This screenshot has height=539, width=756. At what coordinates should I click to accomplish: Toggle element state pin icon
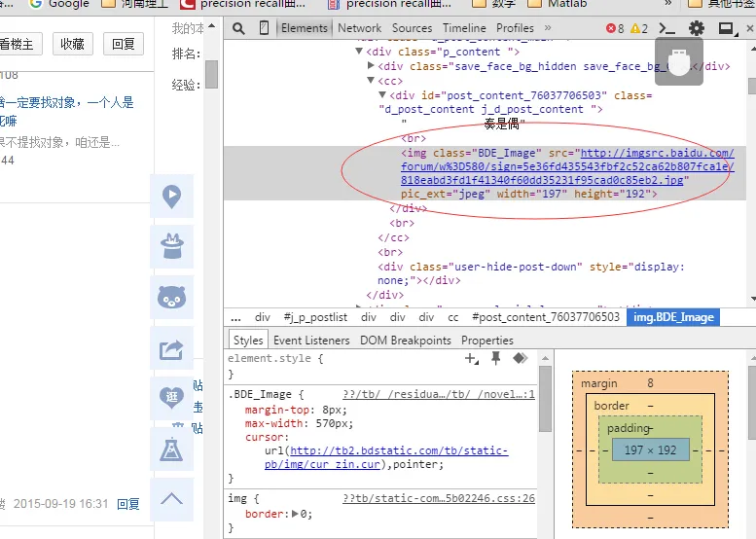click(x=496, y=359)
